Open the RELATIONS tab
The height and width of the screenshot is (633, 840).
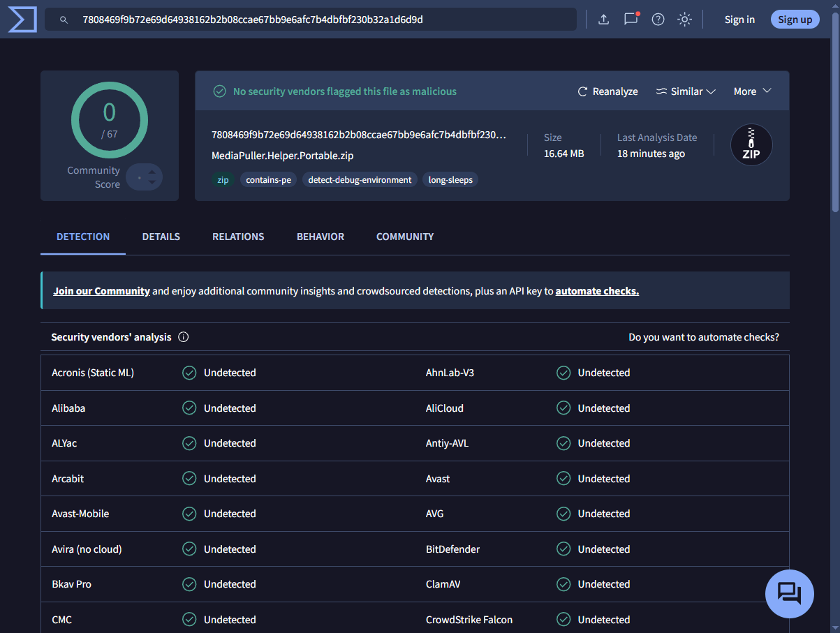tap(238, 237)
